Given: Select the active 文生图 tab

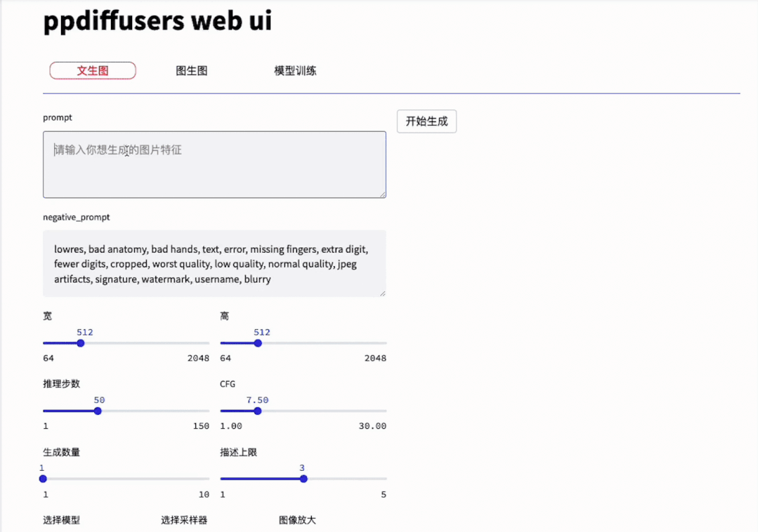Looking at the screenshot, I should point(92,70).
